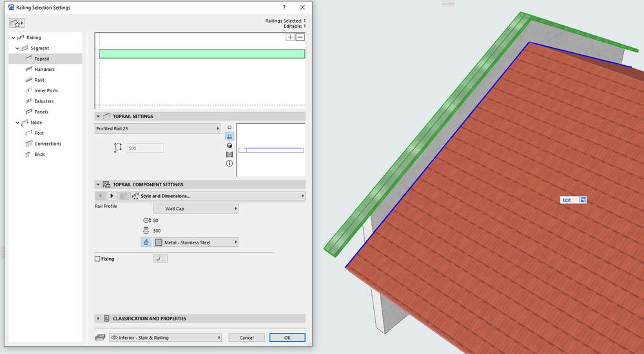Open Wall Cap rail profile dropdown

pyautogui.click(x=196, y=209)
